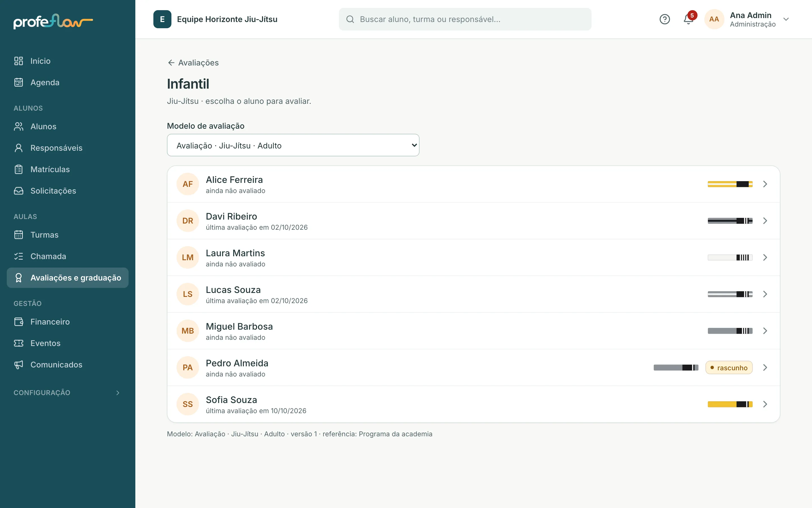Screen dimensions: 812x508
Task: Select student Pedro Almeida name
Action: 237,363
